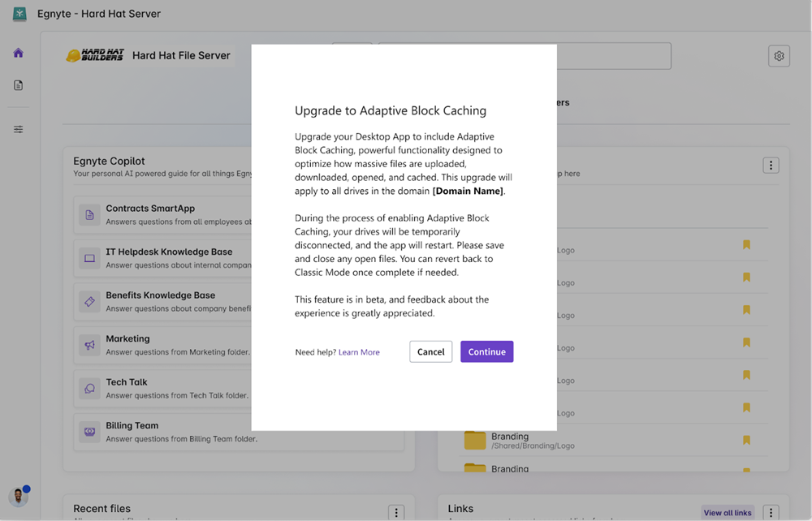812x521 pixels.
Task: Open the files document icon in sidebar
Action: 18,85
